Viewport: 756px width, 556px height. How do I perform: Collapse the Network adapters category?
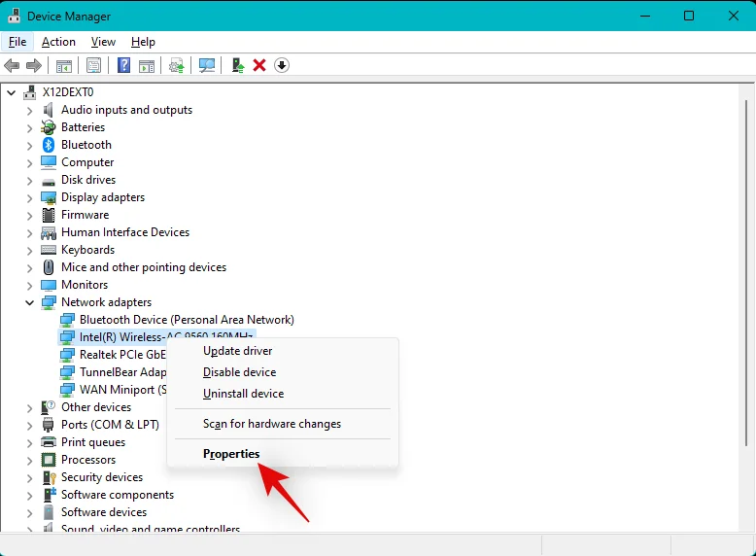tap(29, 302)
